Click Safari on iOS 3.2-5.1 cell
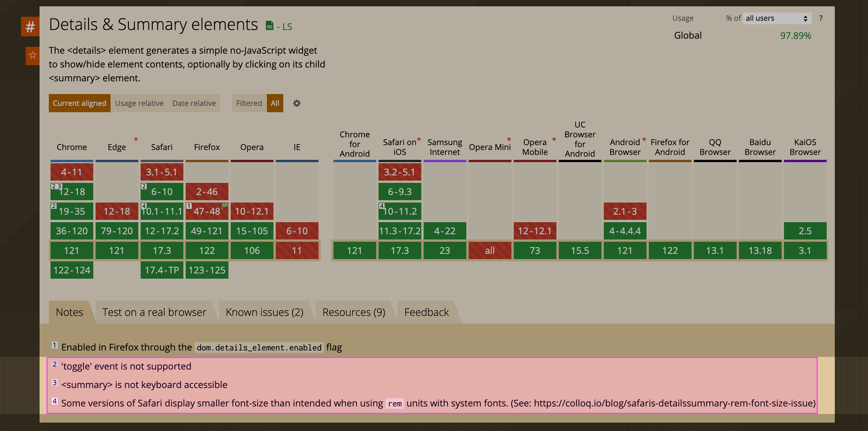Screen dimensions: 868x431 point(400,172)
